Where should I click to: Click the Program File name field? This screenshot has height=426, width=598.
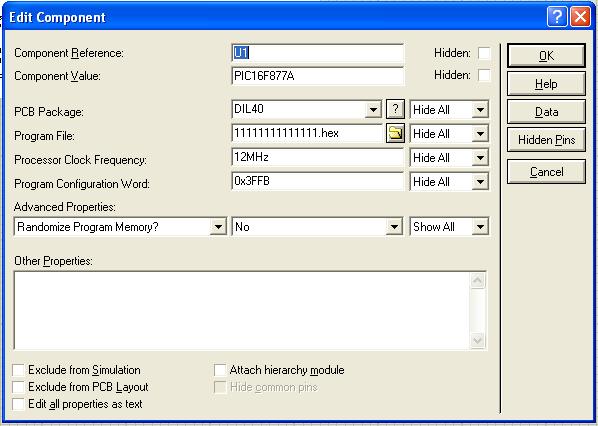pos(307,133)
